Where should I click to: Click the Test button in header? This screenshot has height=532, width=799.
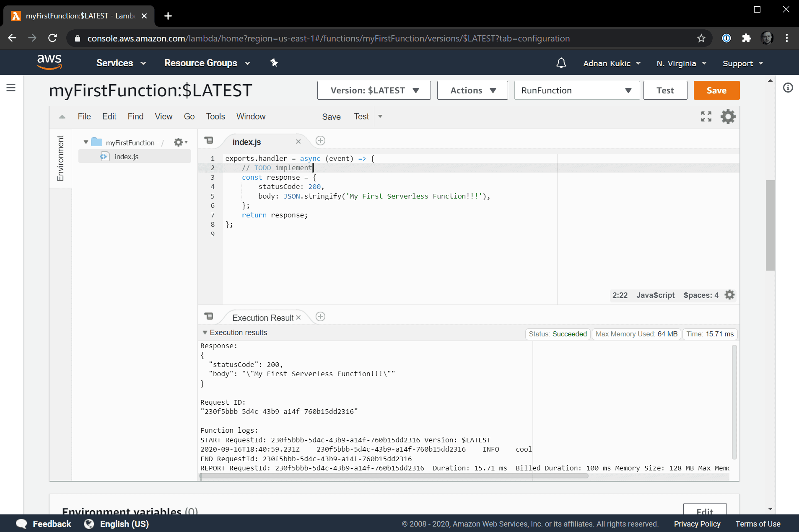coord(665,90)
